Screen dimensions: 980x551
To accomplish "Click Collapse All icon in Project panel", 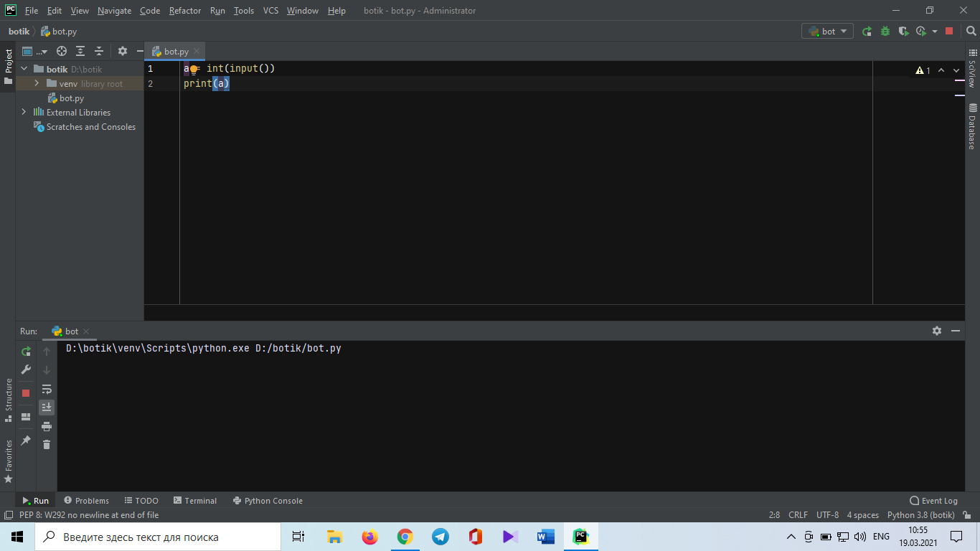I will coord(99,51).
